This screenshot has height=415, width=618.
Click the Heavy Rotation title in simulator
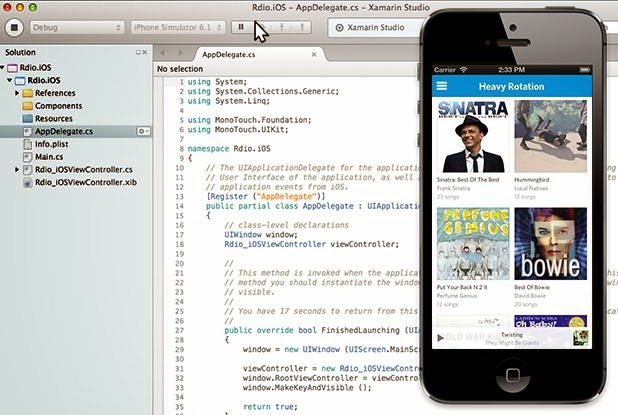coord(511,86)
